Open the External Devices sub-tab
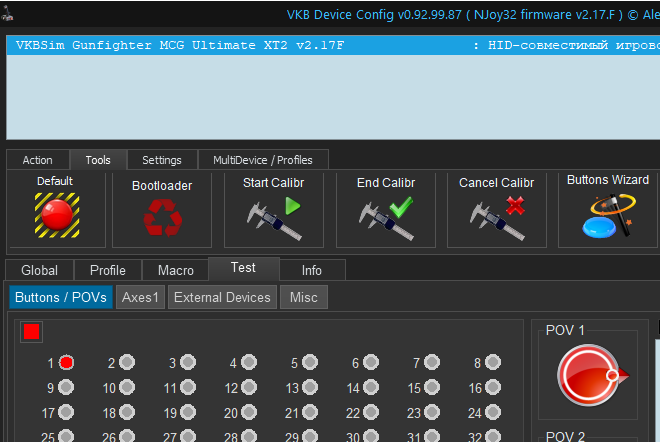660x442 pixels. point(222,297)
